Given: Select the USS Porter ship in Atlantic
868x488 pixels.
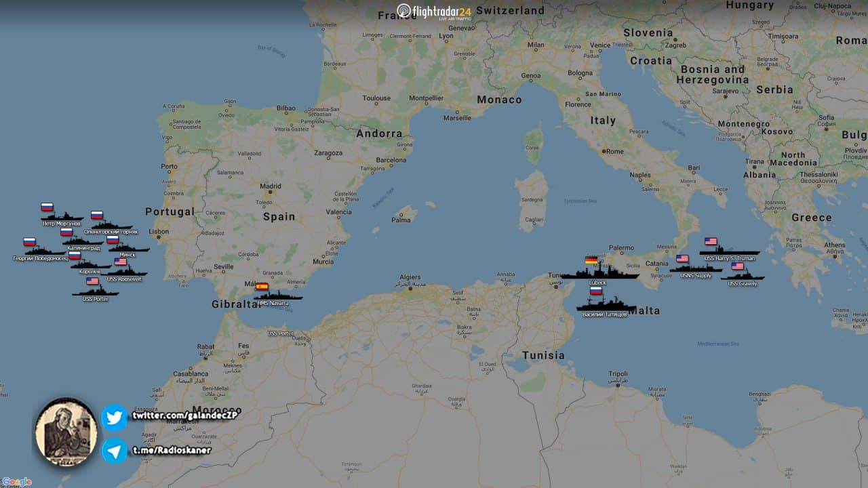Looking at the screenshot, I should click(x=96, y=291).
